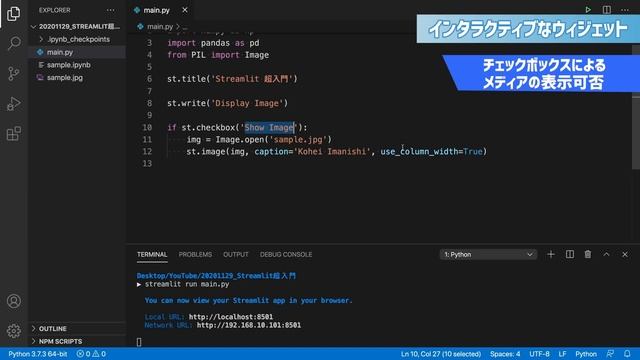Click the feedback icon in status bar

610,354
